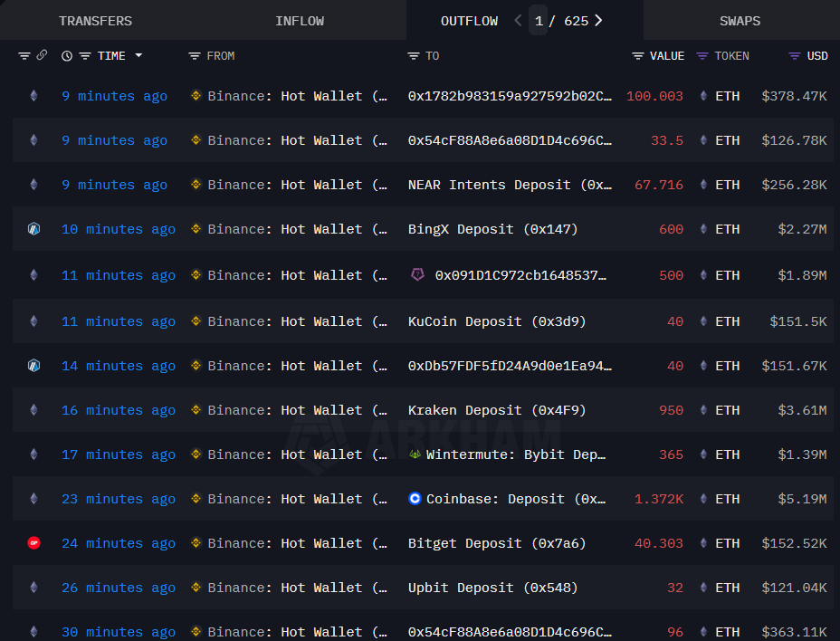Open the 26 minutes ago transaction link
The height and width of the screenshot is (641, 840).
click(x=119, y=588)
